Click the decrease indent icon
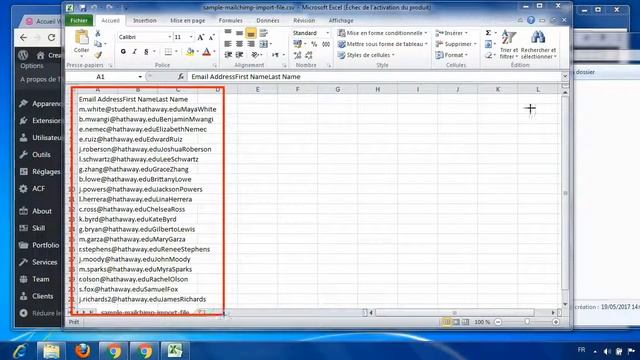The image size is (640, 360). [228, 55]
